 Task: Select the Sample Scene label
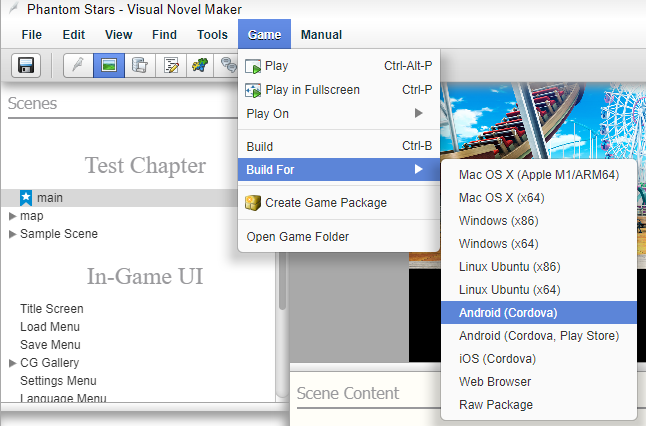59,234
